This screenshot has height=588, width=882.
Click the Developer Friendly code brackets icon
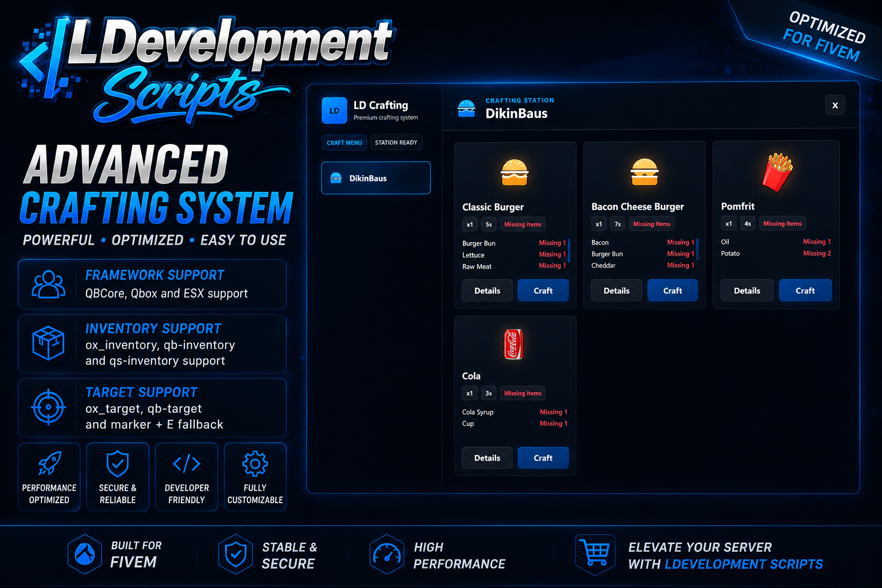(187, 463)
